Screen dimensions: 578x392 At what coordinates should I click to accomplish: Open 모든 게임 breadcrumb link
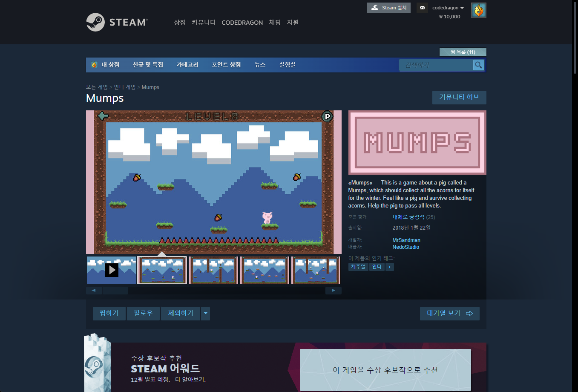click(97, 87)
